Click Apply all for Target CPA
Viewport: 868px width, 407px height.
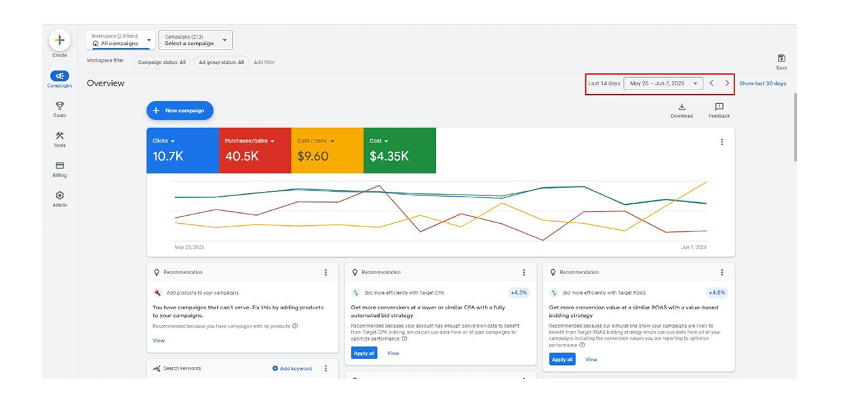click(363, 353)
